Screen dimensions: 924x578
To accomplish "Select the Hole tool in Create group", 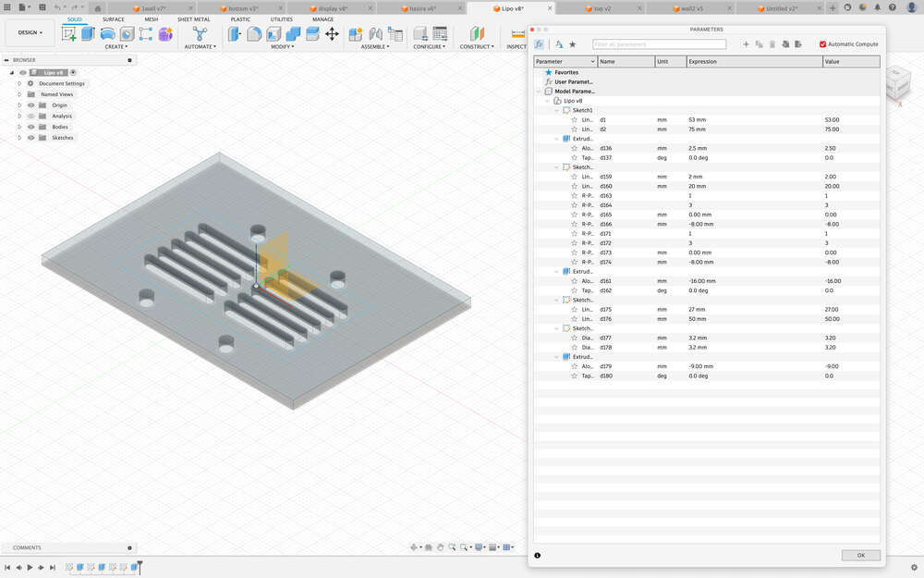I will (x=127, y=33).
